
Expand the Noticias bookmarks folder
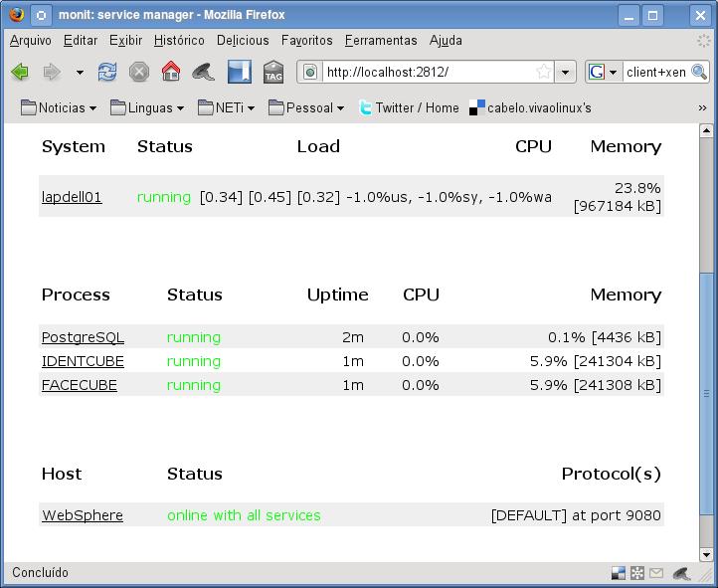pyautogui.click(x=59, y=107)
